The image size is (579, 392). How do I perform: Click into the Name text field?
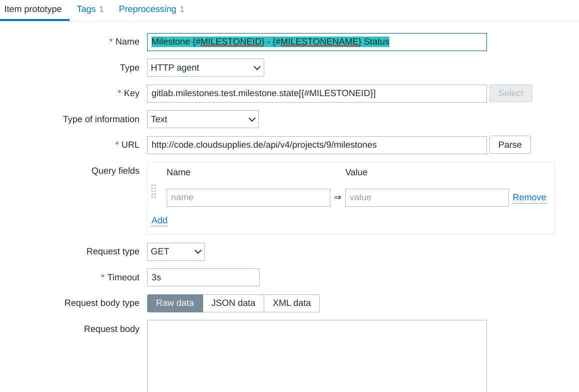[316, 42]
